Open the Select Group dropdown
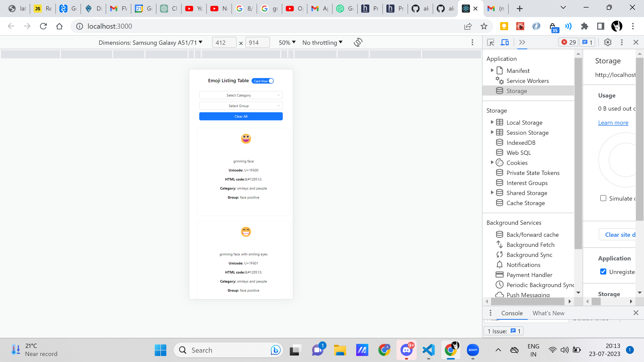The width and height of the screenshot is (644, 362). click(241, 106)
